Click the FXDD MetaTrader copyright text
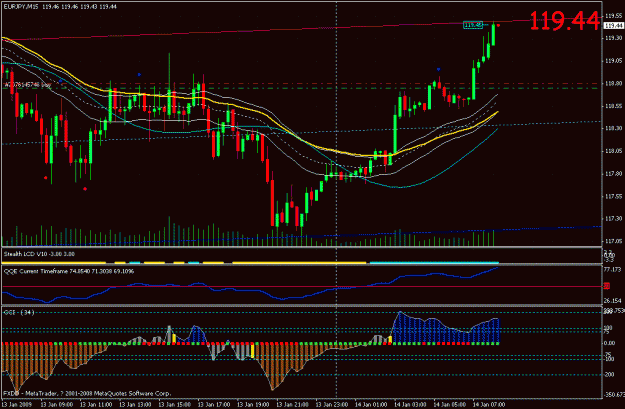625x409 pixels. pos(87,393)
